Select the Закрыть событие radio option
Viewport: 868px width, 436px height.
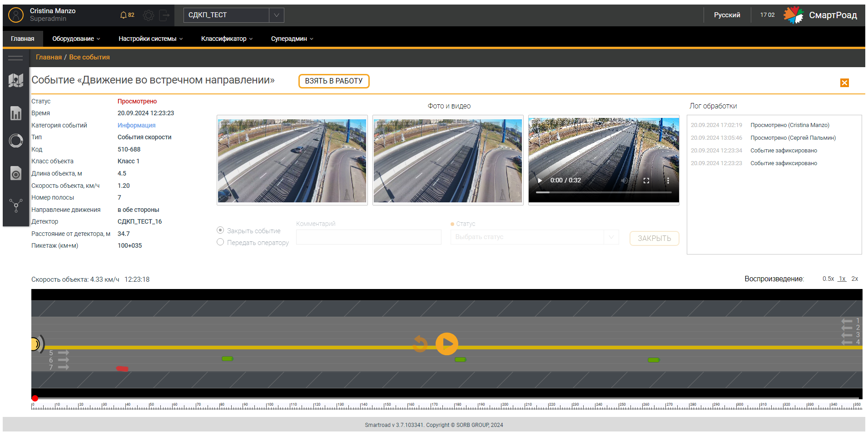tap(220, 230)
